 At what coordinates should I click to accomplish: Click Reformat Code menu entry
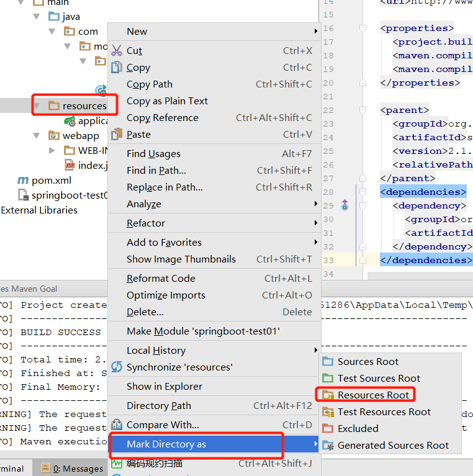[161, 279]
